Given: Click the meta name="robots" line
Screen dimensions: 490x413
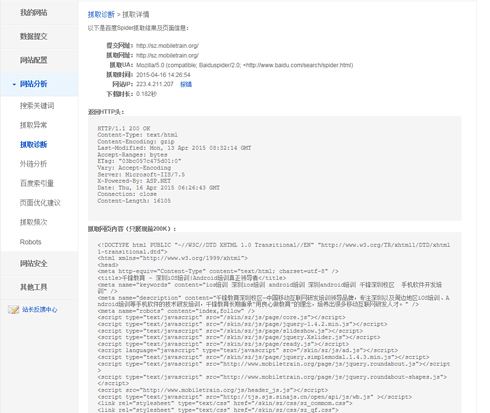Looking at the screenshot, I should 176,311.
